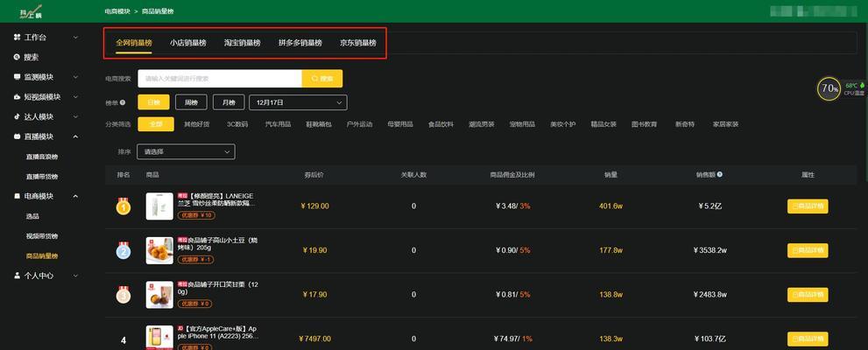Click the 搜索 magnifier icon in sidebar

click(17, 57)
